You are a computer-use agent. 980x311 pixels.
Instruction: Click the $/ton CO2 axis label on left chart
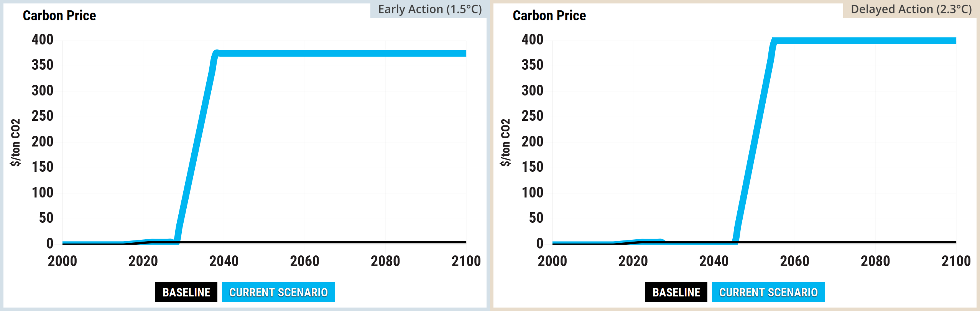(15, 142)
